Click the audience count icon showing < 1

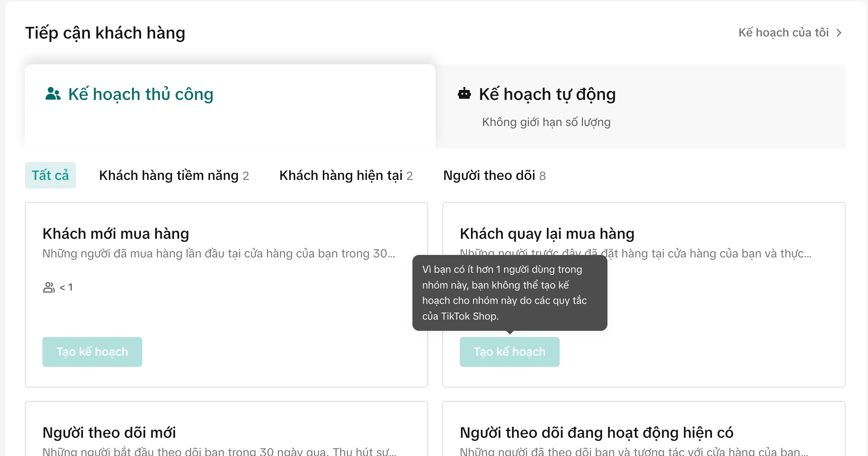tap(49, 287)
